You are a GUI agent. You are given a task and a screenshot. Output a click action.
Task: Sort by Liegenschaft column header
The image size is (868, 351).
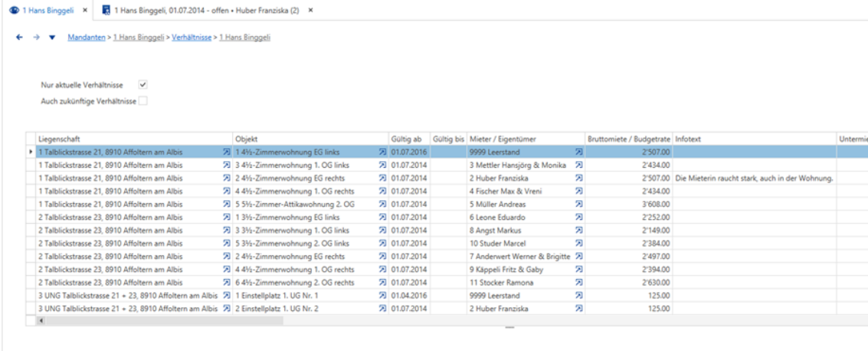click(135, 139)
